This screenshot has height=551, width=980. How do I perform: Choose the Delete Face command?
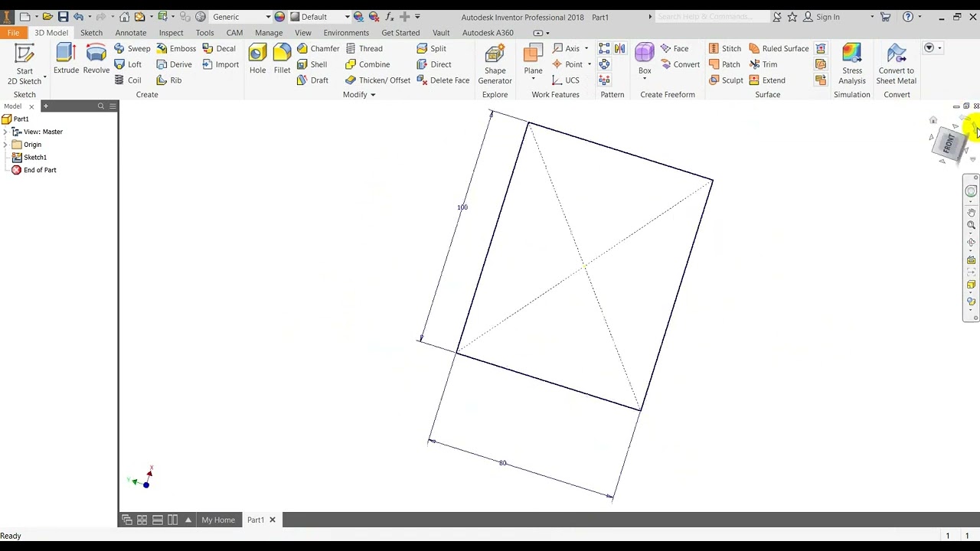443,80
